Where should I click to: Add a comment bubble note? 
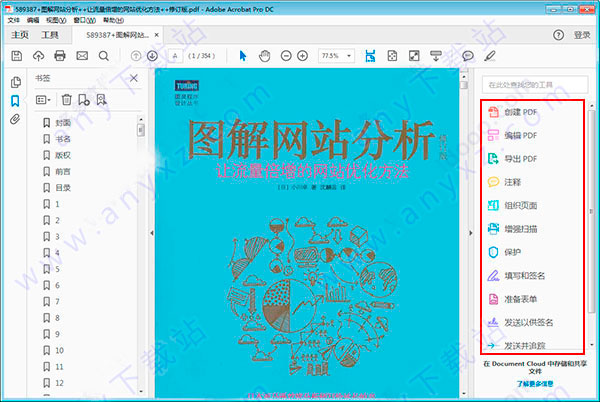(x=468, y=56)
